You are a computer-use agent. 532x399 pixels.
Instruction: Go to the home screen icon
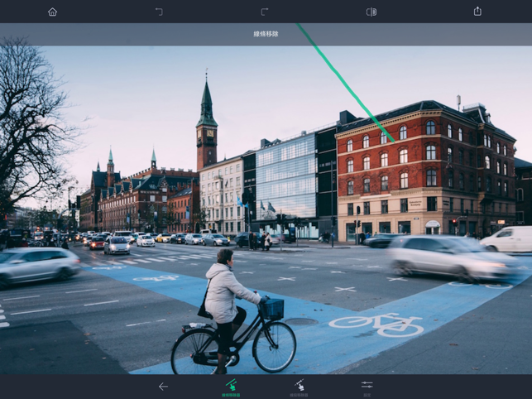coord(52,12)
